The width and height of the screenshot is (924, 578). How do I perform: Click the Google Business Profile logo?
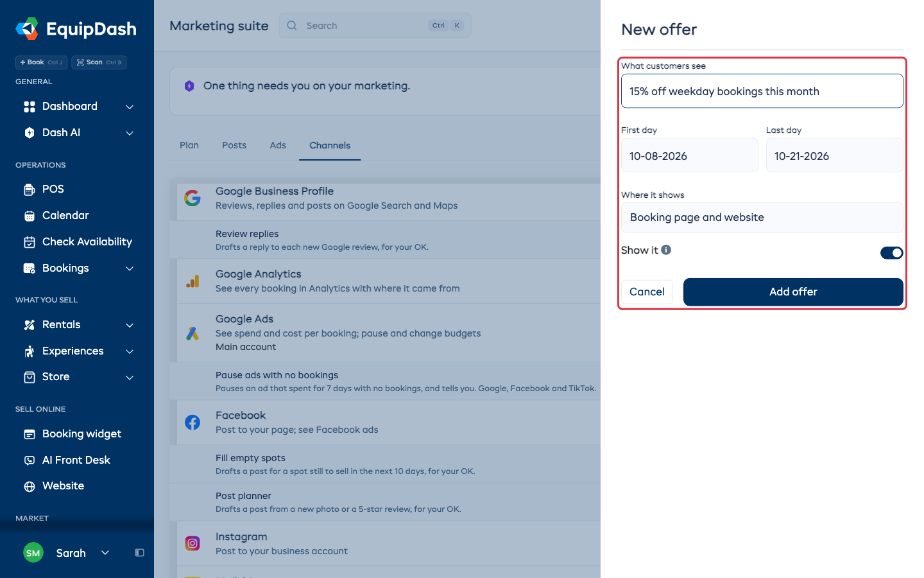click(193, 198)
